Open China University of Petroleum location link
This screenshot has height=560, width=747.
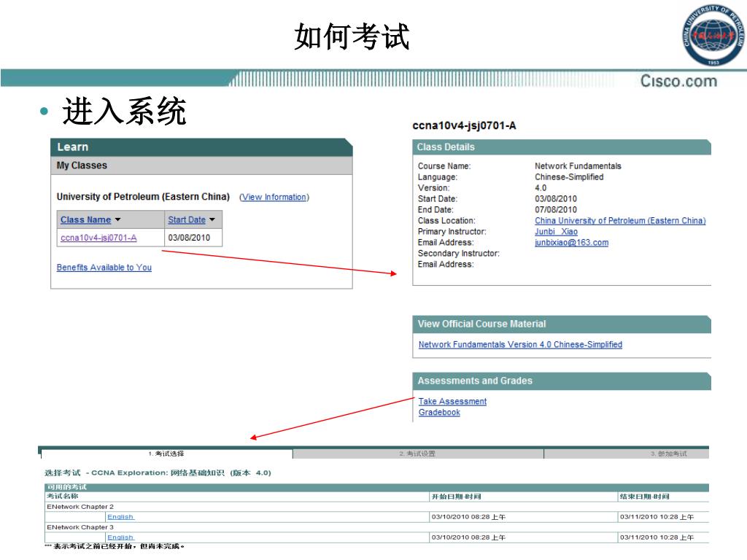(x=620, y=220)
